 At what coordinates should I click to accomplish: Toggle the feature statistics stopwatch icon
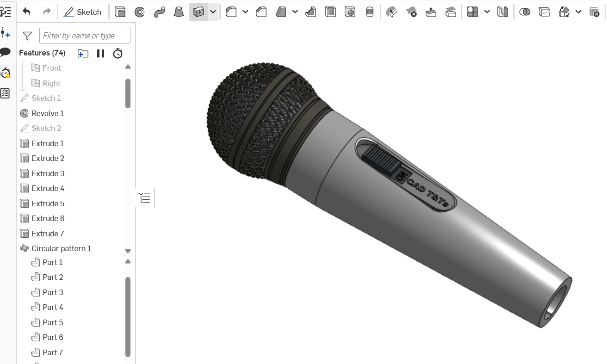click(x=118, y=53)
